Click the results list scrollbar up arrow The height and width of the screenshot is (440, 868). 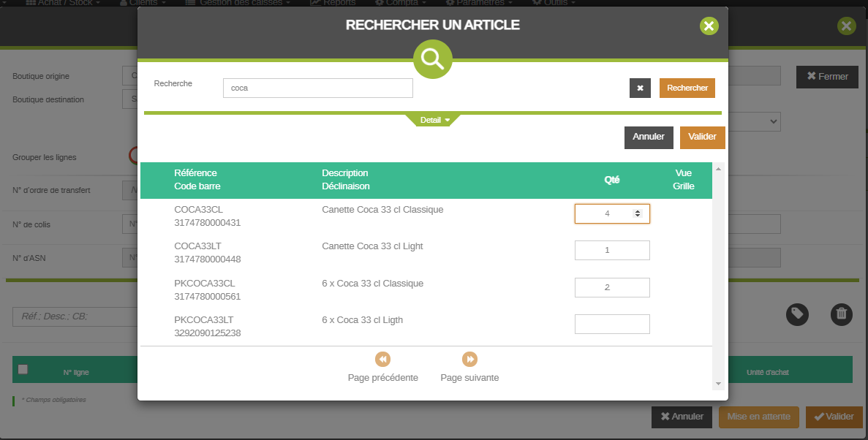coord(718,169)
